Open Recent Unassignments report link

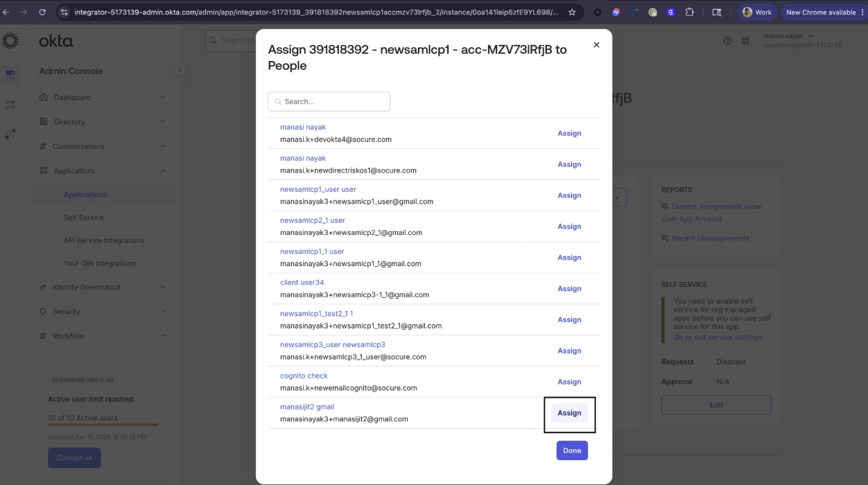point(710,238)
